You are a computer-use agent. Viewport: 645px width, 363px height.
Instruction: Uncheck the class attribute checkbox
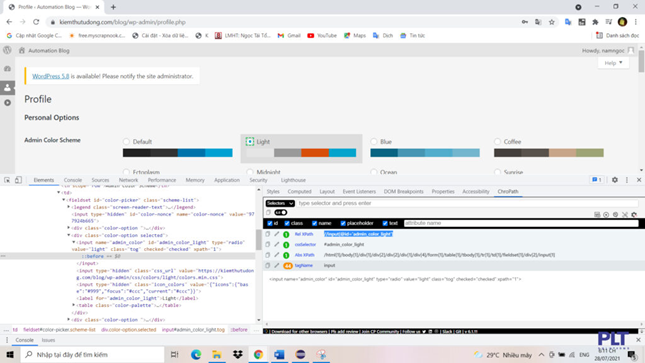tap(287, 223)
